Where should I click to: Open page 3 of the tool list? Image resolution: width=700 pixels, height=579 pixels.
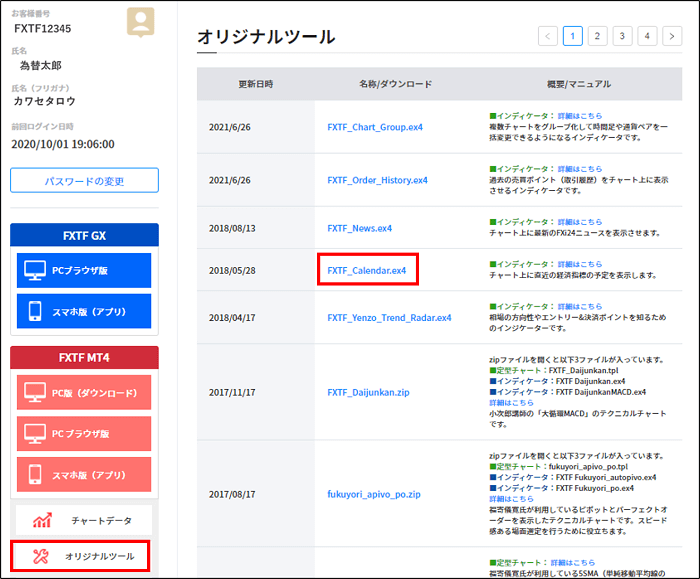622,36
